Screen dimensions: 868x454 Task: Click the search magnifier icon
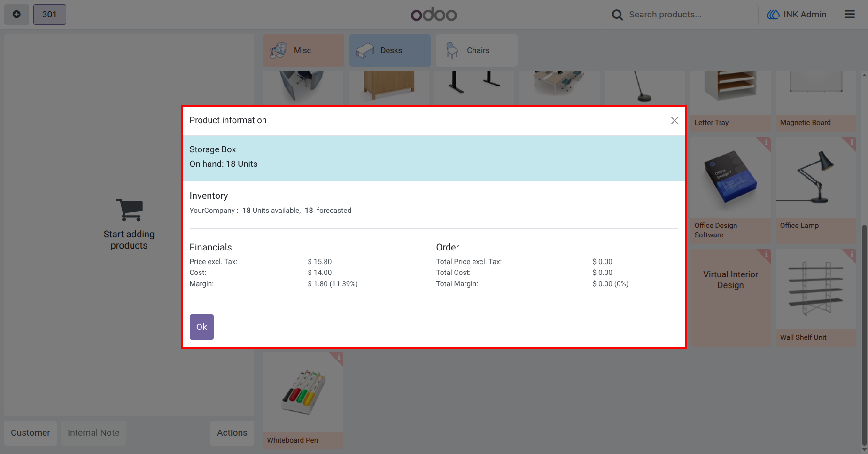pyautogui.click(x=617, y=15)
